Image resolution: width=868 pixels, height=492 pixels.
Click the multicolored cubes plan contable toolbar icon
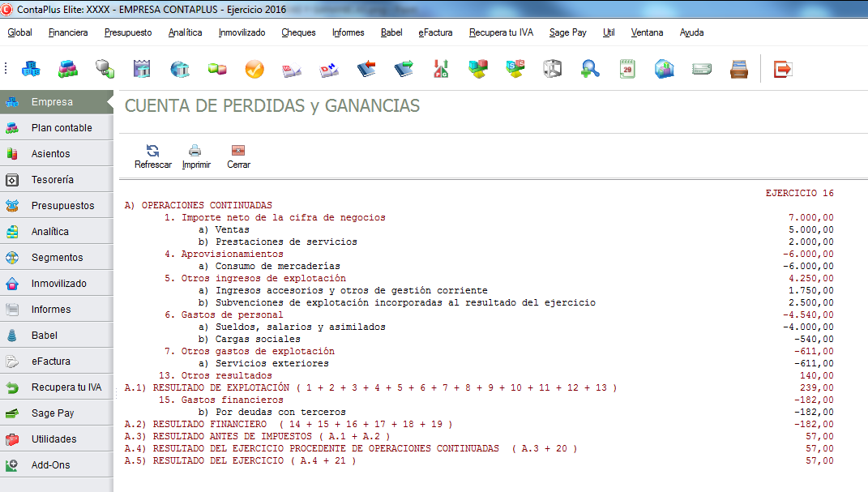click(68, 69)
